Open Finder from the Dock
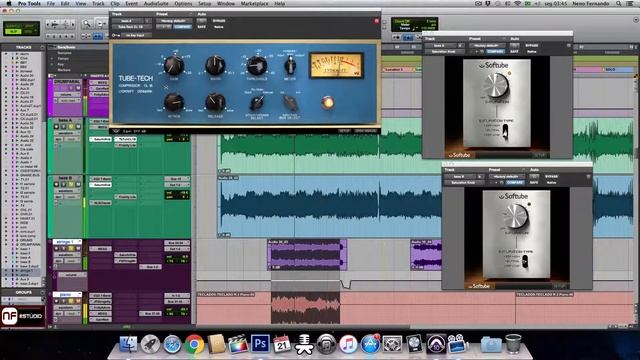The image size is (640, 360). coord(129,344)
